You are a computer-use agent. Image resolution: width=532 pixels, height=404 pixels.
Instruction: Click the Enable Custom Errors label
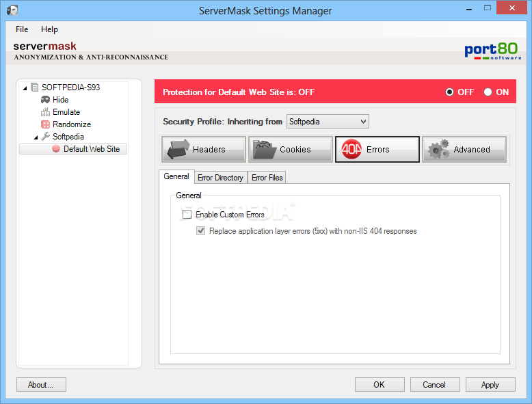pyautogui.click(x=230, y=215)
